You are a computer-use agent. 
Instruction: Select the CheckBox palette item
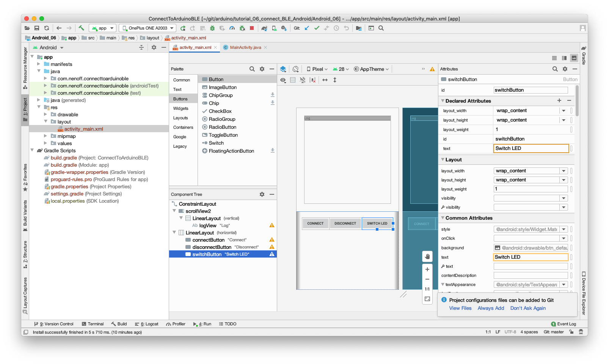220,111
